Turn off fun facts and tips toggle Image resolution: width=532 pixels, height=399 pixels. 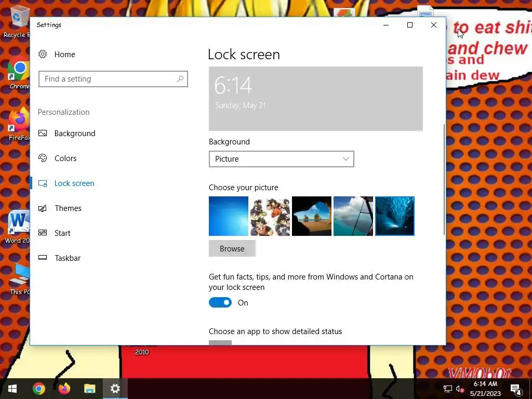pos(220,303)
